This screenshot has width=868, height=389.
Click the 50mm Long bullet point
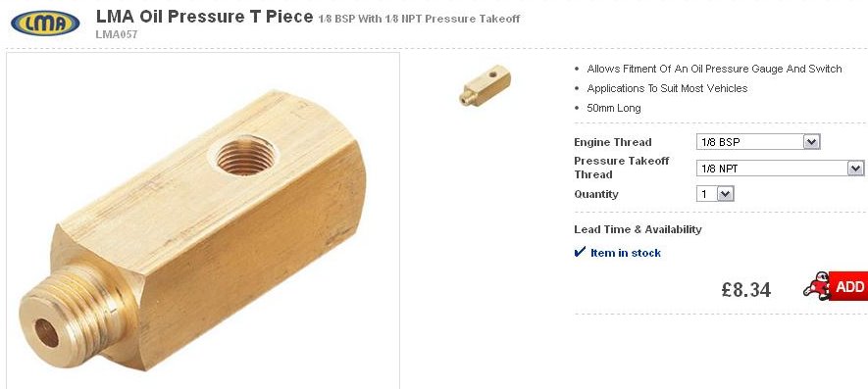(x=613, y=108)
